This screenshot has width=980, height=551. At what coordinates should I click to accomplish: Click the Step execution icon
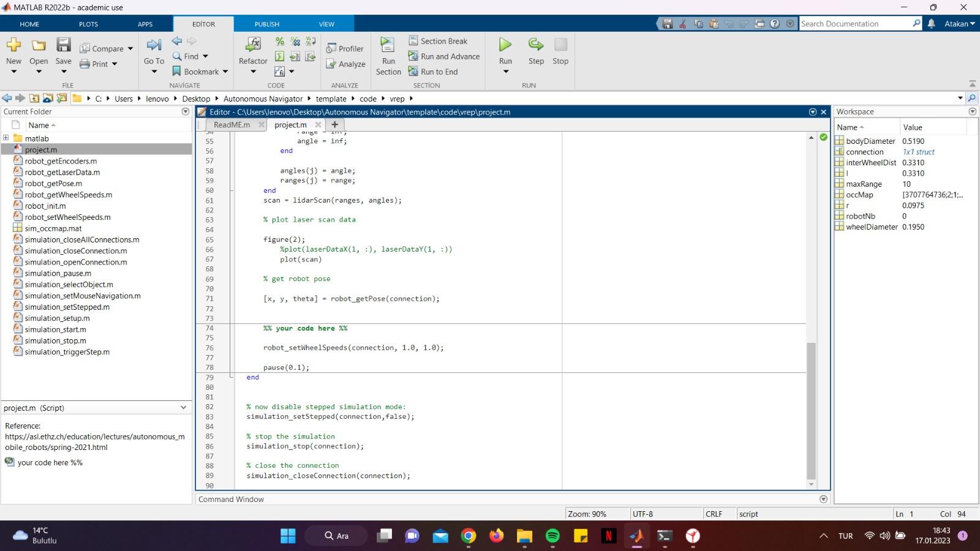(x=536, y=45)
